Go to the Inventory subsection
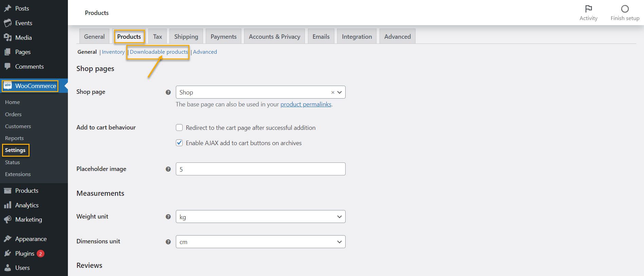Screen dimensions: 644x276 pos(113,52)
